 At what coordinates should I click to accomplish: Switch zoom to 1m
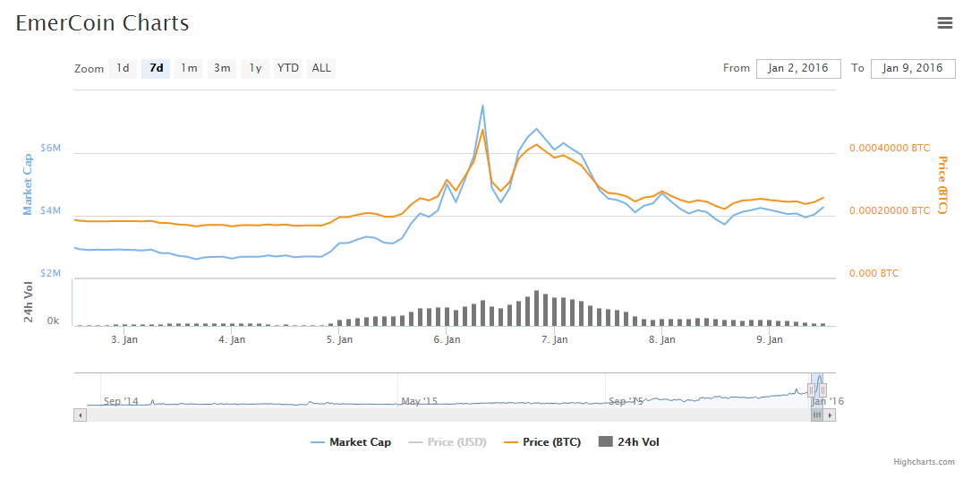[x=189, y=68]
